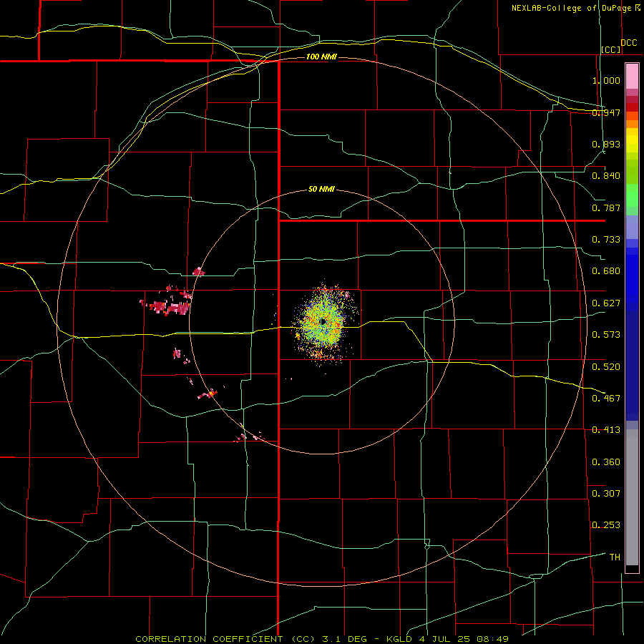This screenshot has height=644, width=644.
Task: Click the 0.413 scale value
Action: [x=606, y=430]
